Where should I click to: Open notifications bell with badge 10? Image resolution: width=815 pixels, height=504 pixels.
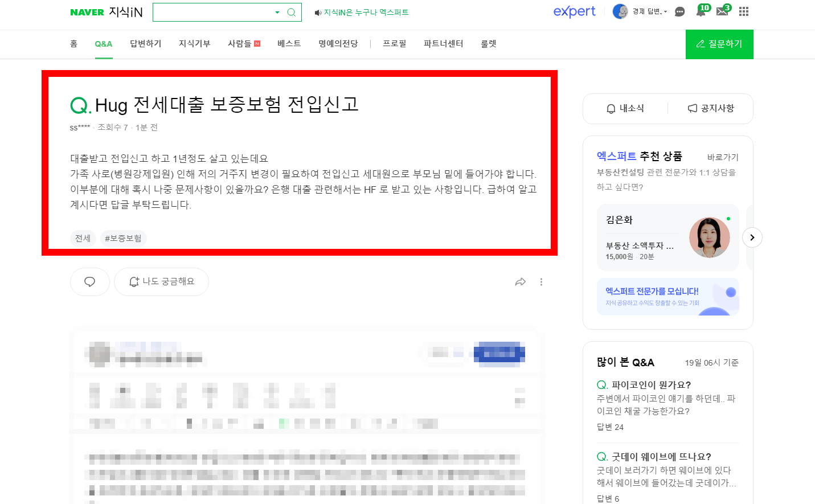[x=702, y=11]
